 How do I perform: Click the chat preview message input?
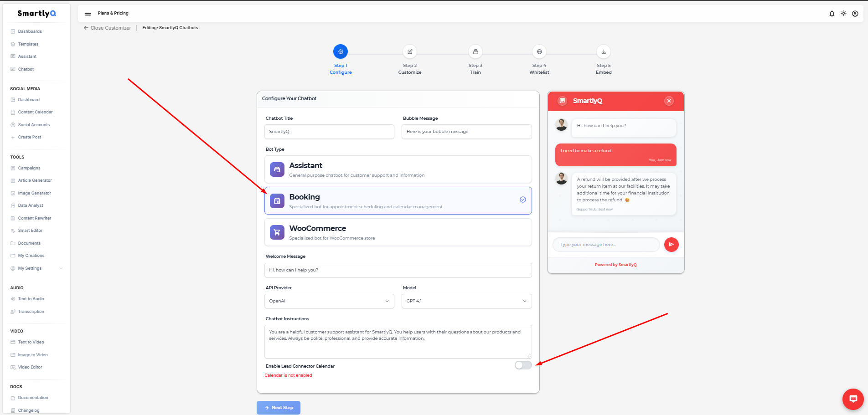point(606,245)
